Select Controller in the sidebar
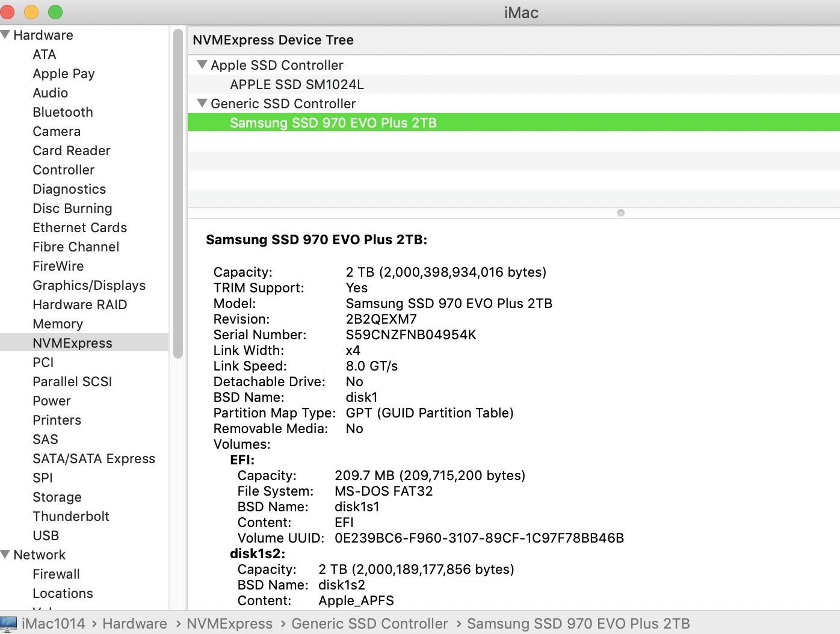The width and height of the screenshot is (840, 634). point(64,170)
